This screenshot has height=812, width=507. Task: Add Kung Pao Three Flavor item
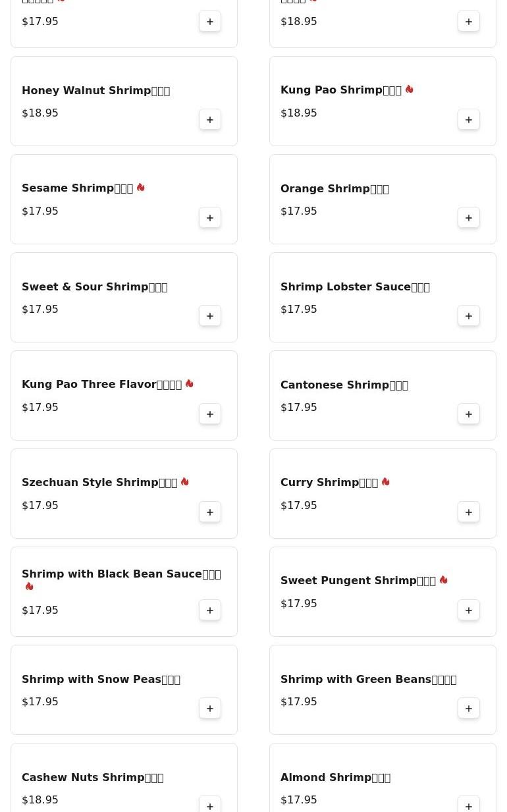(210, 414)
